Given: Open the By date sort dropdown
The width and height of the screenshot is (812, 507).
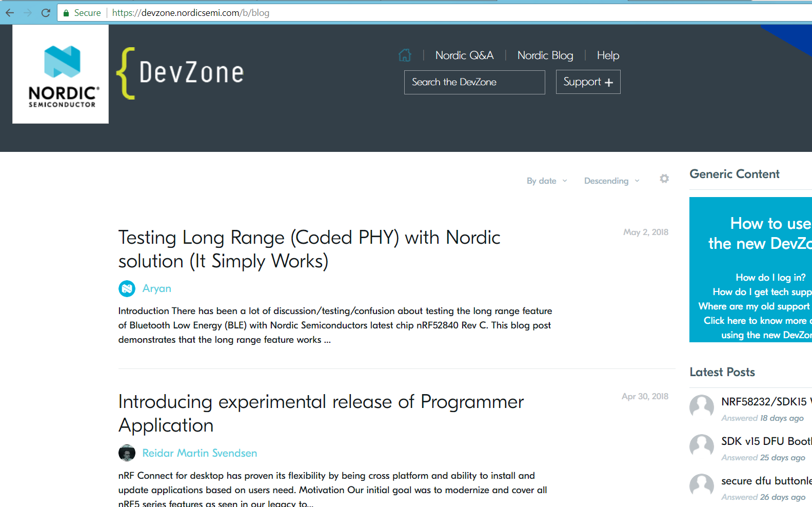Looking at the screenshot, I should pyautogui.click(x=547, y=181).
